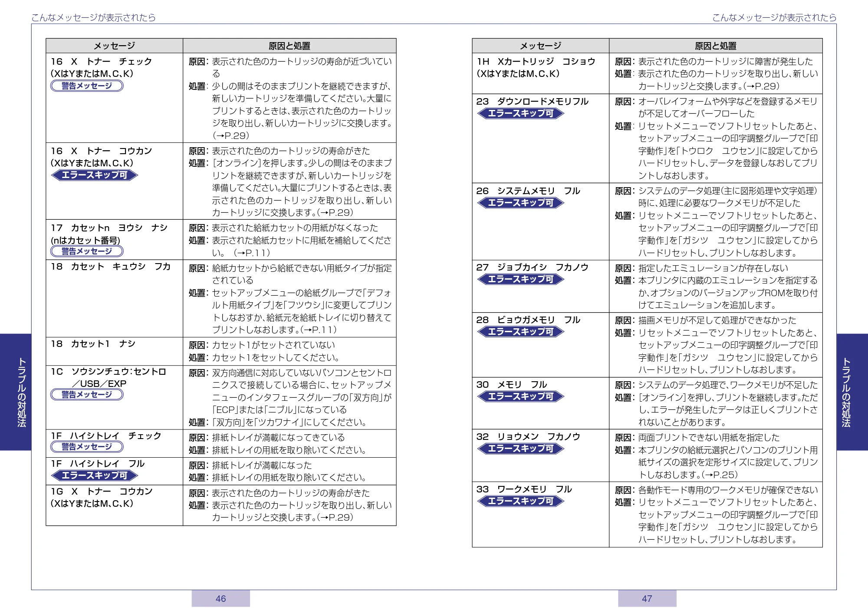Click the message text 28 ビョウガメモリ フル
This screenshot has width=868, height=614.
528,320
